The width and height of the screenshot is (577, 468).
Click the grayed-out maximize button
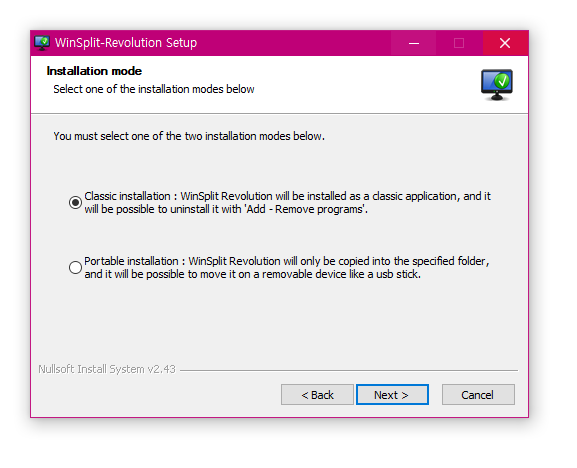[459, 43]
